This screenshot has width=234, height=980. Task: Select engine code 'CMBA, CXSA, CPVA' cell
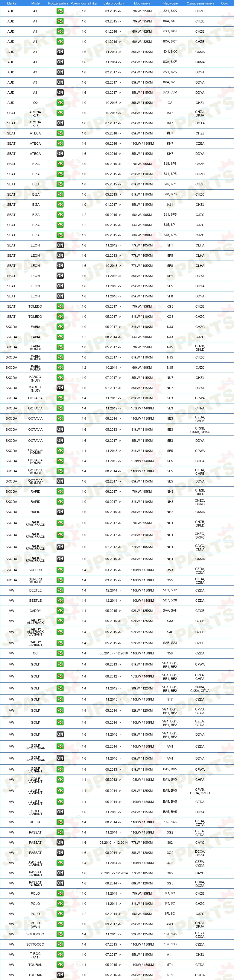tap(200, 689)
